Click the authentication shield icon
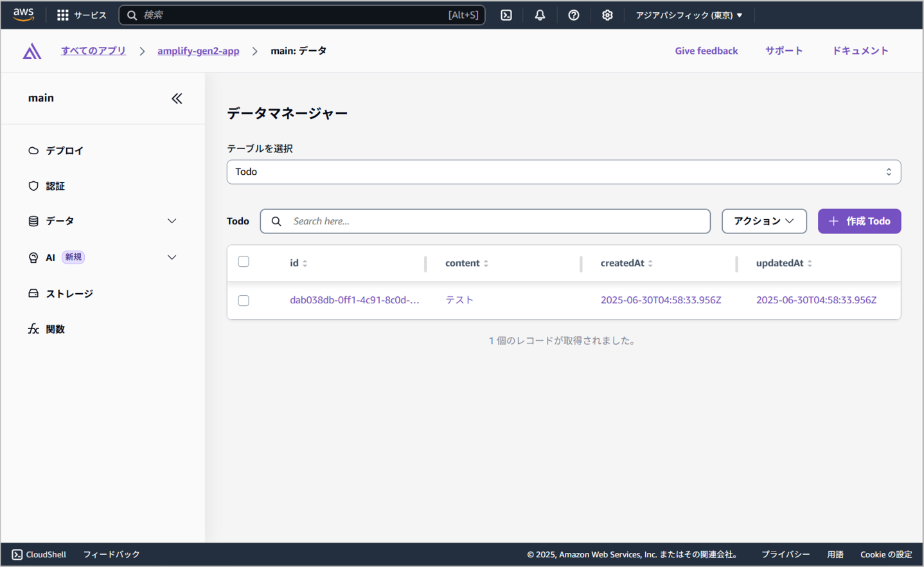Screen dimensions: 924x567 pyautogui.click(x=33, y=186)
